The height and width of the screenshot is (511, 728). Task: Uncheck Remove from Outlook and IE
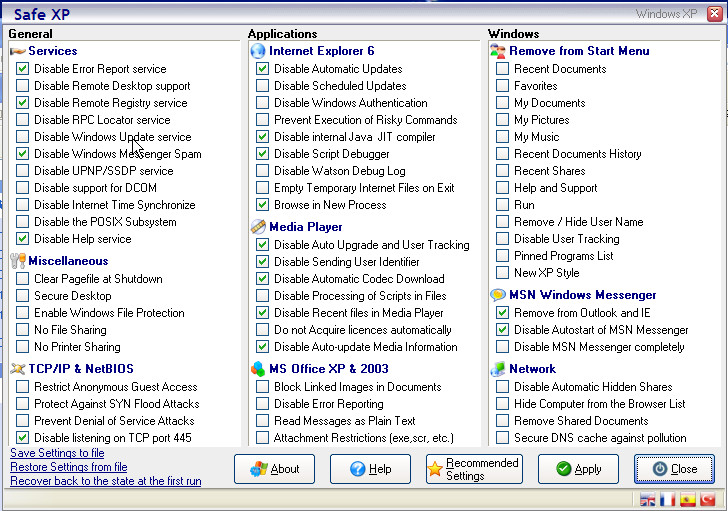tap(502, 313)
